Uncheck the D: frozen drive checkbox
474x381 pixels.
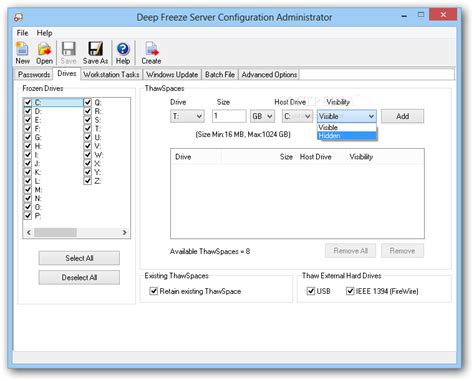[28, 111]
